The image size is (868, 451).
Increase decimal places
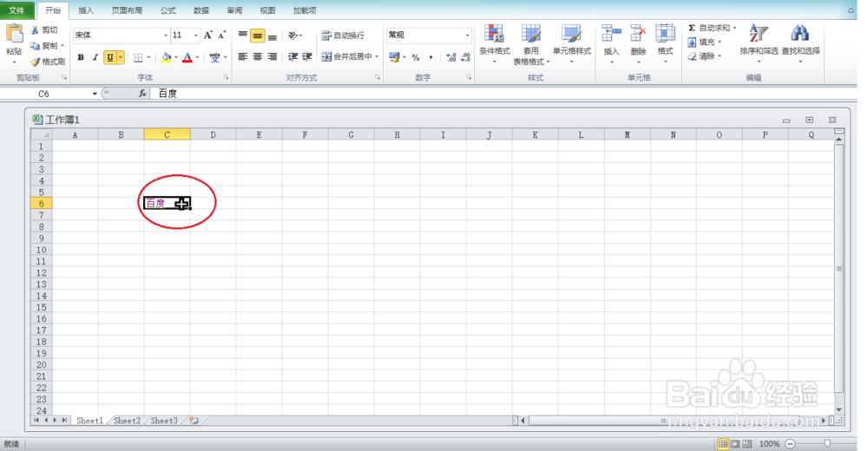(x=450, y=57)
